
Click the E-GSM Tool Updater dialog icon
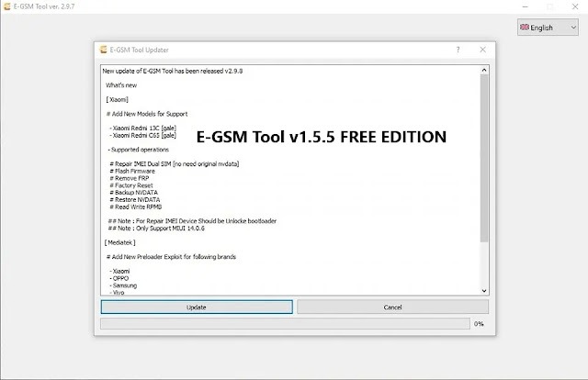pos(104,50)
